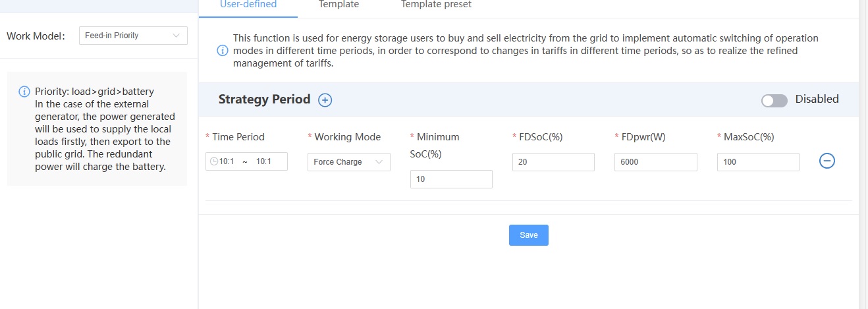Focus the FDSoC(%) input field
This screenshot has width=868, height=309.
pyautogui.click(x=553, y=162)
